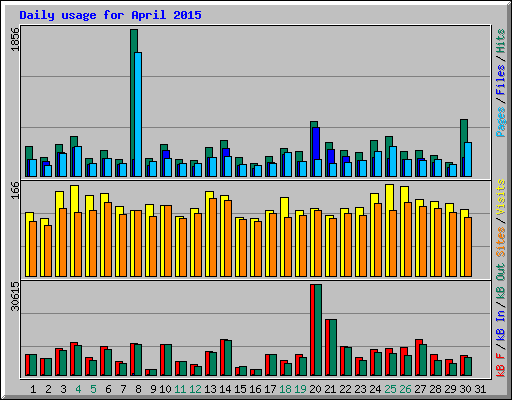Click day 31 on the x-axis

480,389
